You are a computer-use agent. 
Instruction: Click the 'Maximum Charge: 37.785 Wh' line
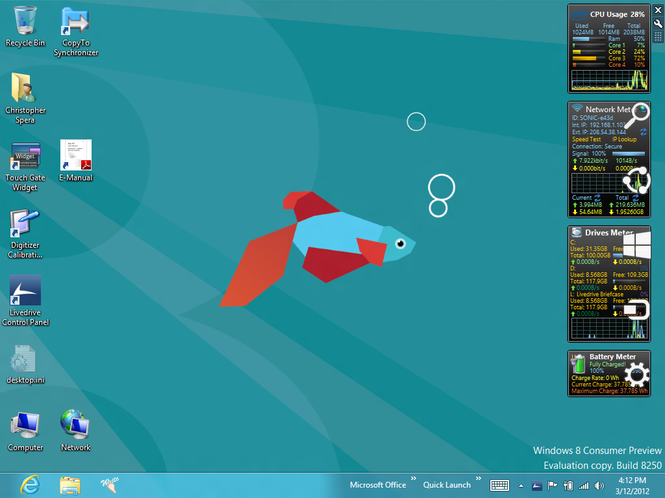[x=609, y=391]
